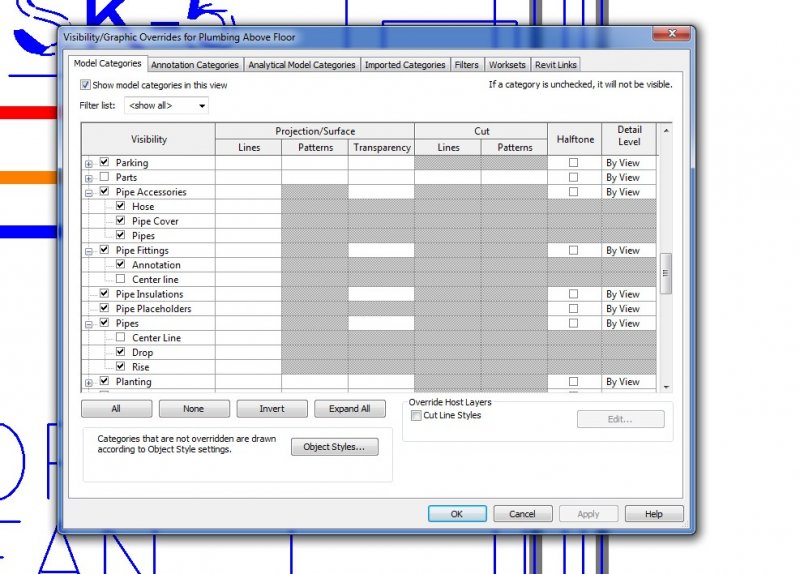The image size is (800, 574).
Task: Open Help for this dialog
Action: 654,514
